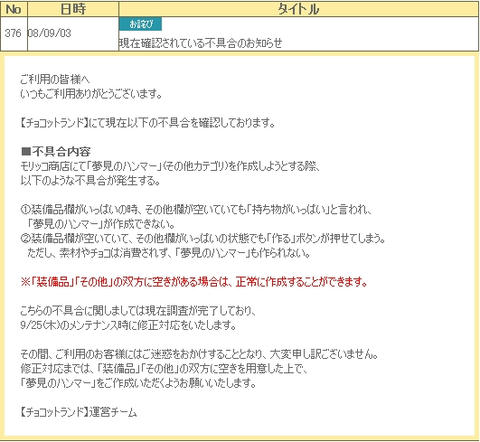This screenshot has width=480, height=442.
Task: Click the bold heading ■不具合内容
Action: (x=55, y=152)
